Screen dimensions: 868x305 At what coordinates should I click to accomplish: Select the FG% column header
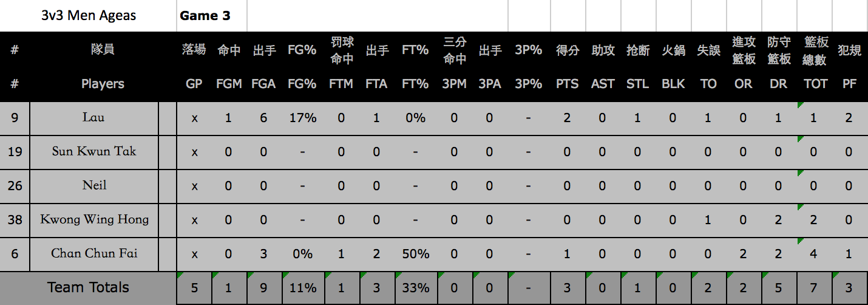pyautogui.click(x=302, y=84)
